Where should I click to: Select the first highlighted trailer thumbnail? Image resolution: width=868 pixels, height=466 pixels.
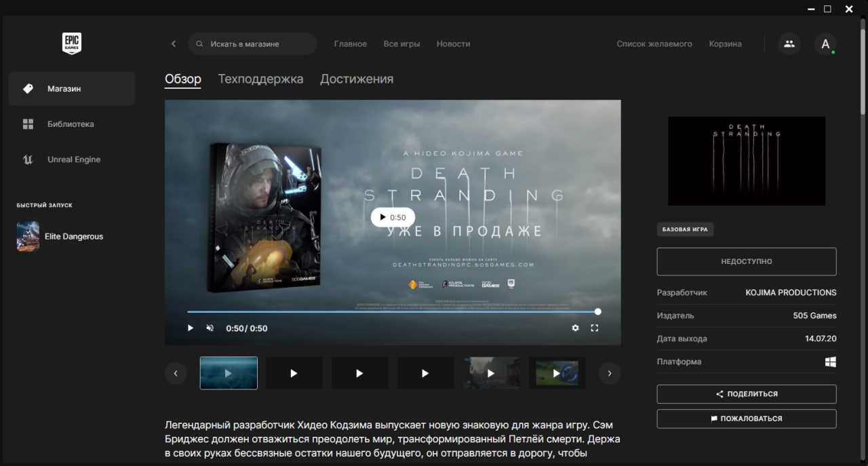[229, 373]
